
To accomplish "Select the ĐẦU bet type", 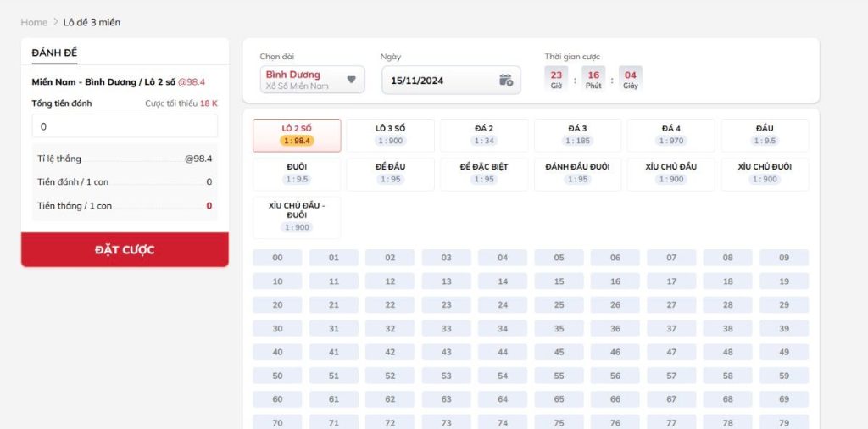I will 764,135.
